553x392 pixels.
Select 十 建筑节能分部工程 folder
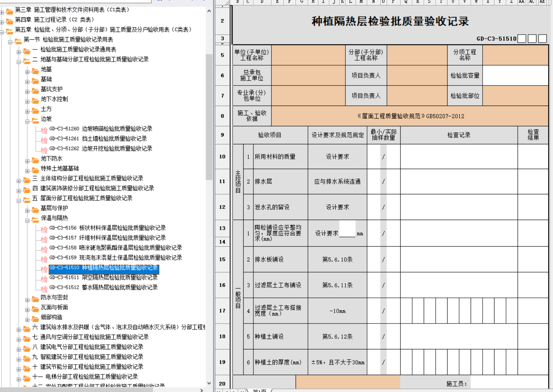pos(88,367)
